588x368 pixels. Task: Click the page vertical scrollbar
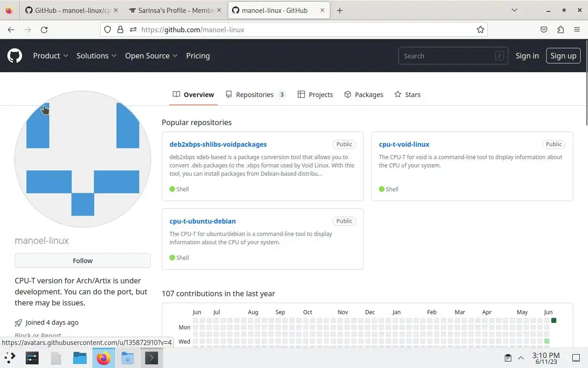click(x=586, y=83)
